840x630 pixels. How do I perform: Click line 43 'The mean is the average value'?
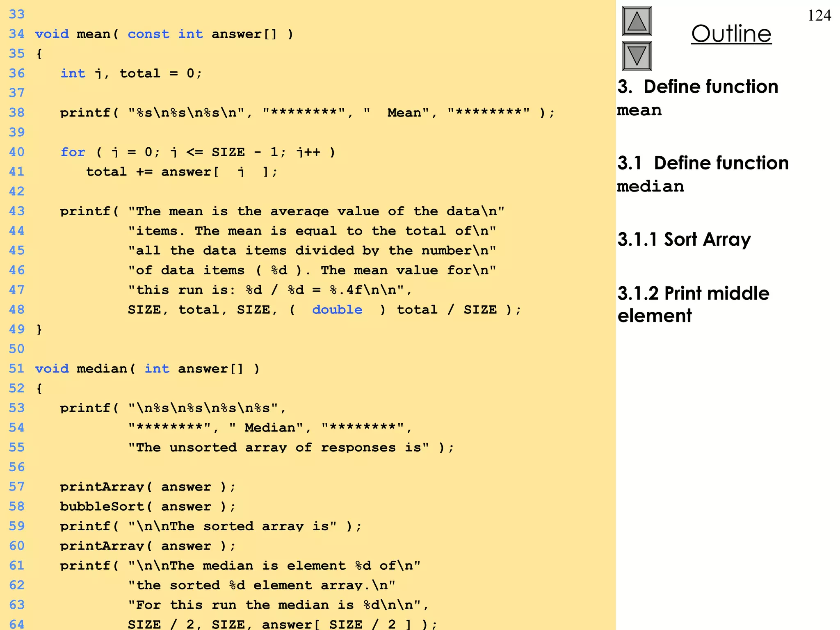tap(282, 211)
